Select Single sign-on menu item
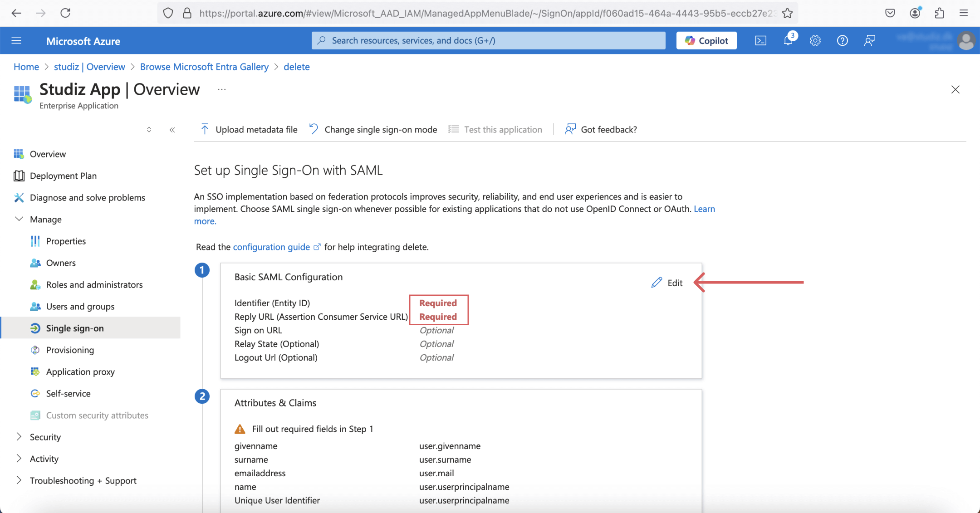The image size is (980, 513). [91, 328]
